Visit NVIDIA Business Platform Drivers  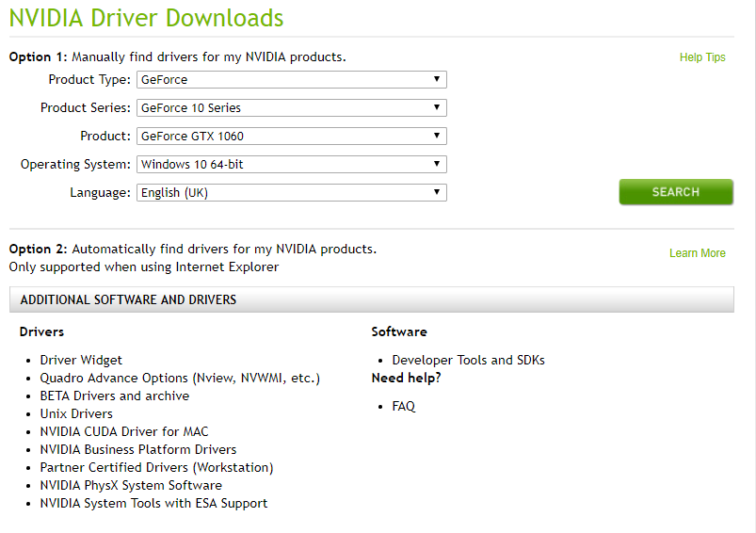coord(138,449)
